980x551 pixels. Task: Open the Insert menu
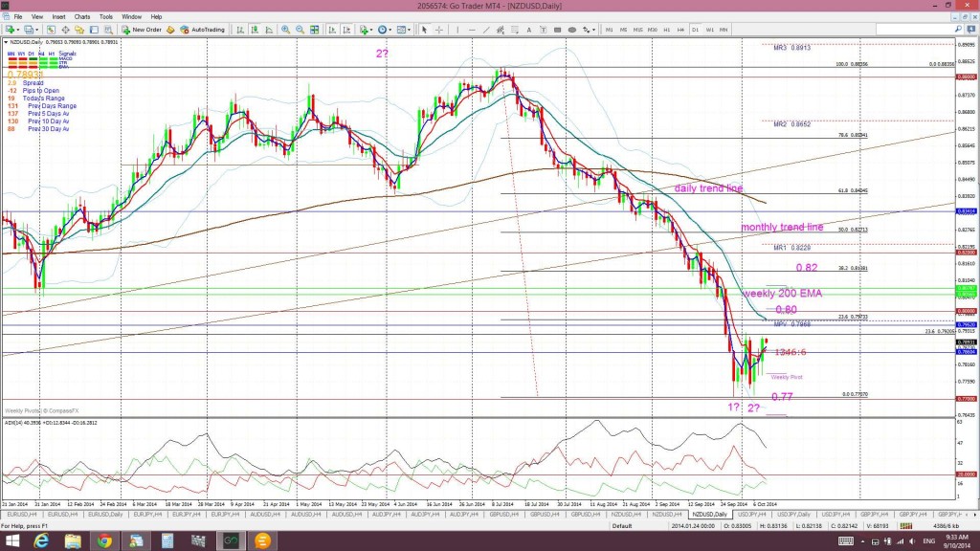[x=58, y=17]
